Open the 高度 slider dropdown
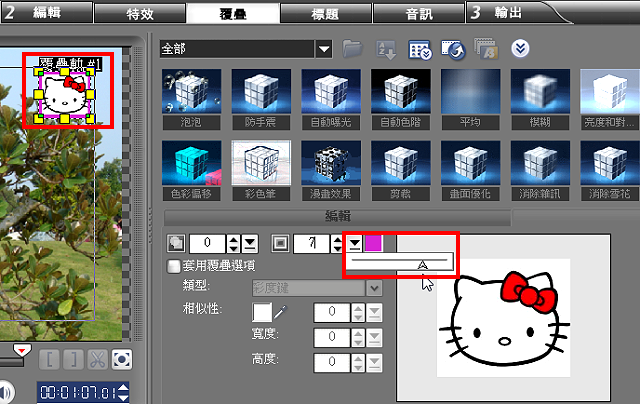 point(374,363)
